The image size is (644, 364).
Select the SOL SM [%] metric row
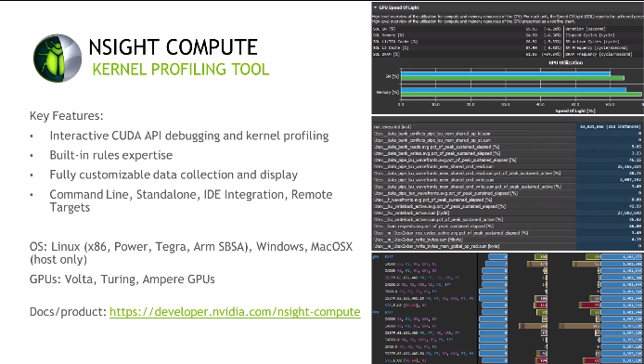point(468,29)
